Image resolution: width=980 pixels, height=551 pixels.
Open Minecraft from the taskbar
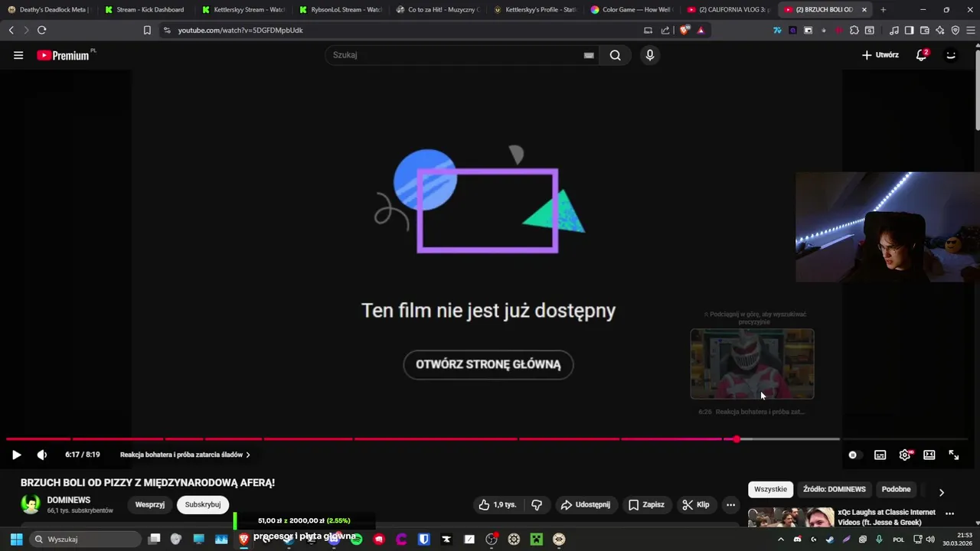537,539
